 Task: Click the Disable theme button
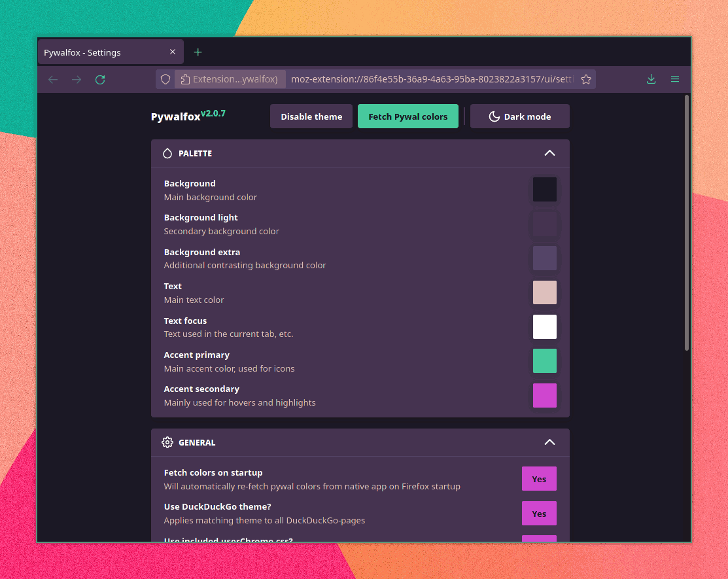pyautogui.click(x=311, y=116)
